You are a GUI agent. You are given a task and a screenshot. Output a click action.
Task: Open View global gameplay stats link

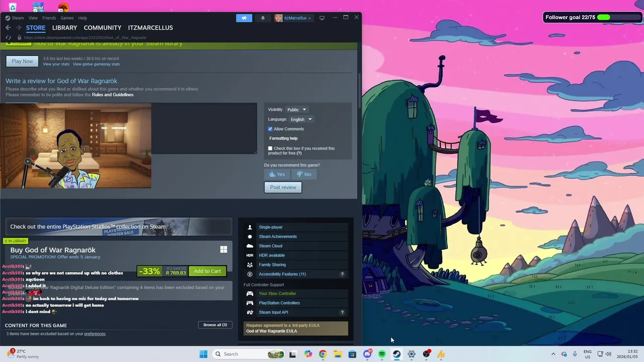tap(96, 64)
